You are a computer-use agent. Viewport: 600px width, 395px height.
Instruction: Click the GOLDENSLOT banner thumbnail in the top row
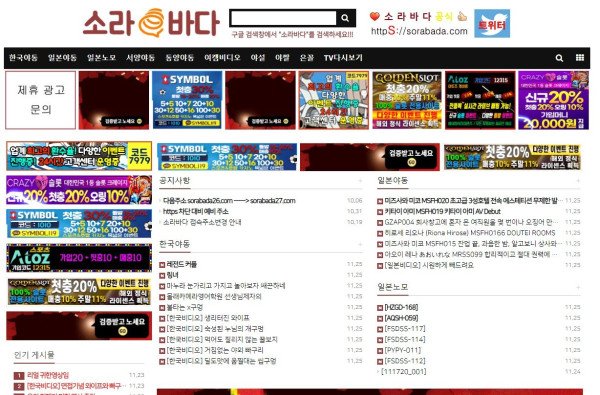click(x=406, y=100)
